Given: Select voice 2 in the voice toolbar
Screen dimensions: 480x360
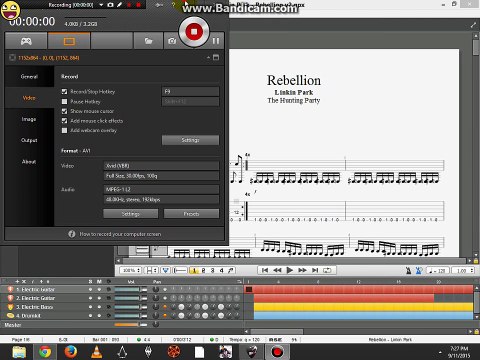Looking at the screenshot, I should pos(203,270).
